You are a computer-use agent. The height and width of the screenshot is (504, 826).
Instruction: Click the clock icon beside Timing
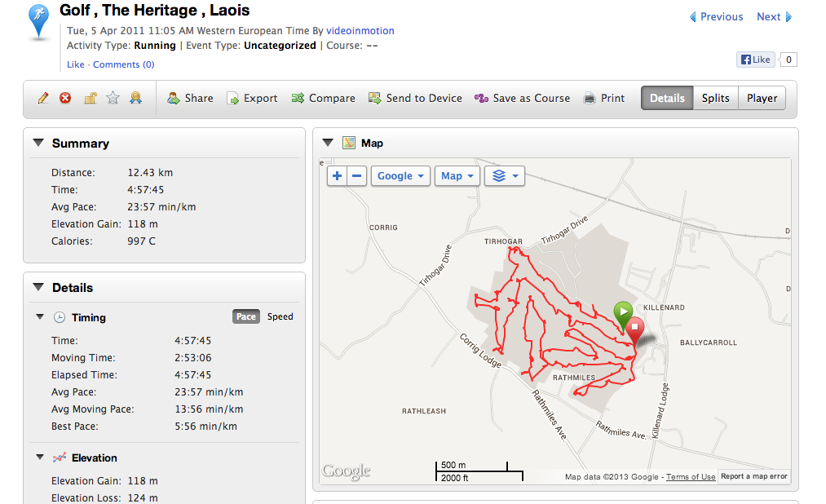[x=60, y=317]
